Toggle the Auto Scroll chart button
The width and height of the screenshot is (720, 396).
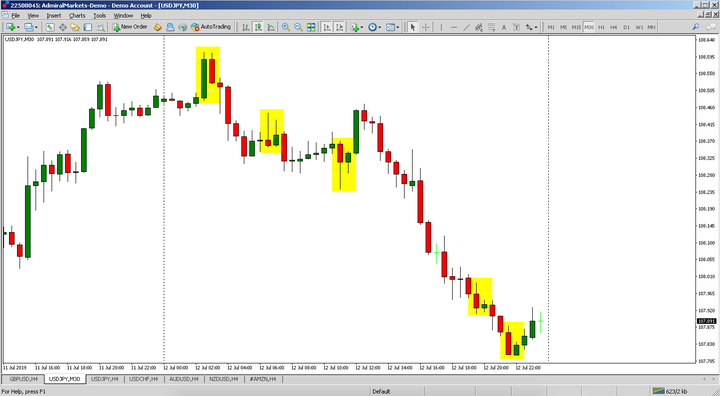point(326,27)
